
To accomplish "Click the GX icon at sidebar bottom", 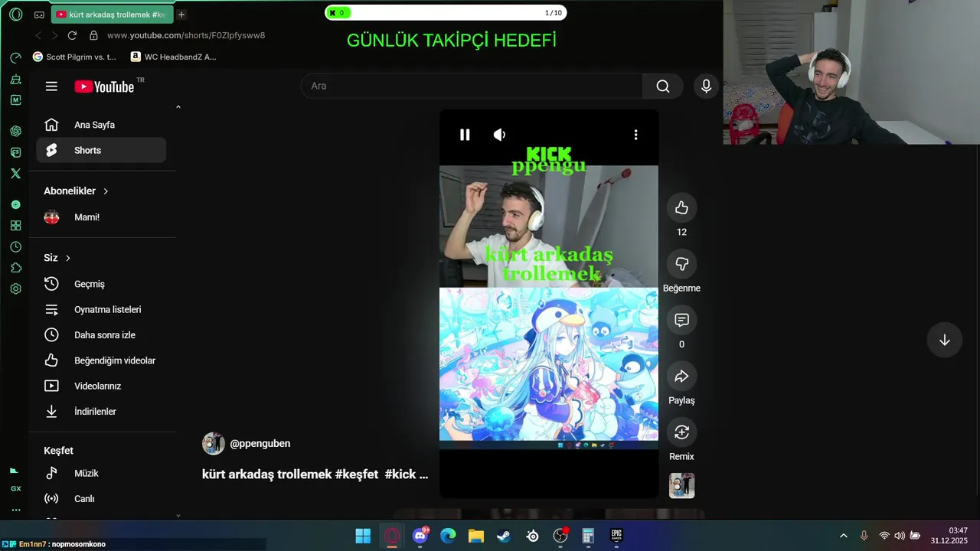I will [x=15, y=488].
